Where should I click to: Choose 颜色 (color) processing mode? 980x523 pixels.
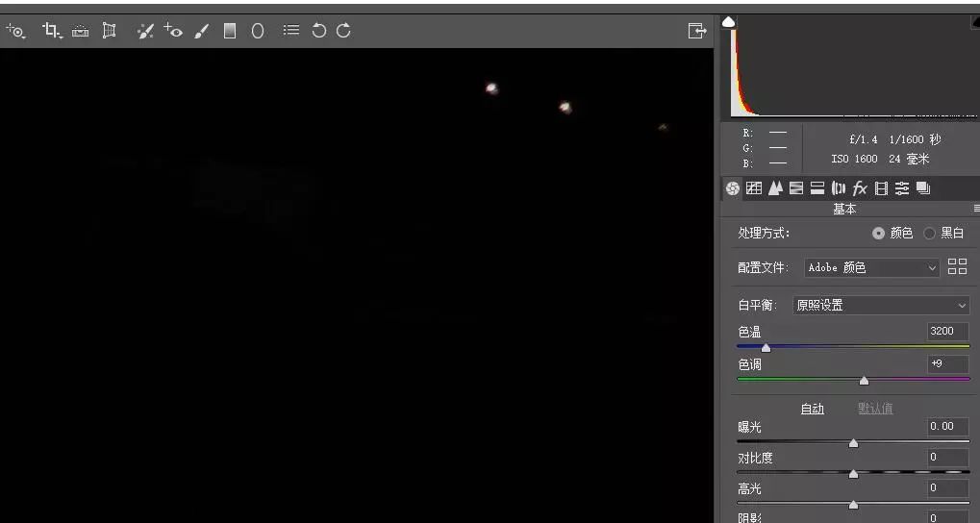(x=878, y=234)
